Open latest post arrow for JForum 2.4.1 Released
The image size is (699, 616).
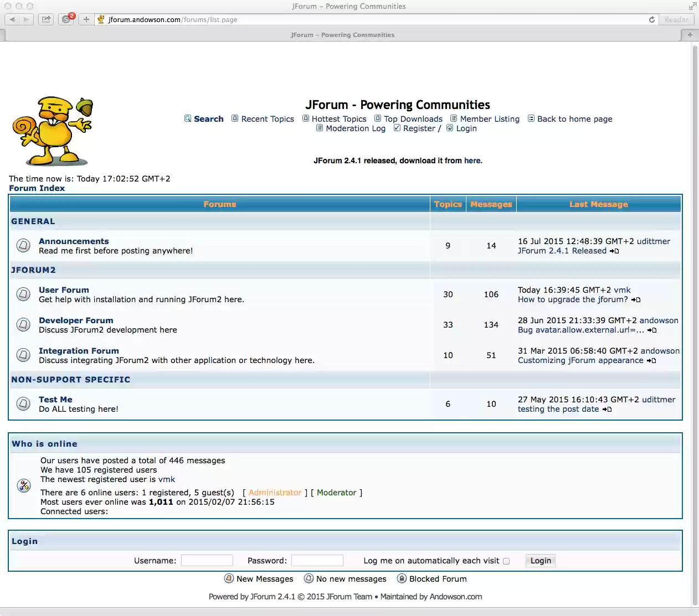tap(614, 251)
